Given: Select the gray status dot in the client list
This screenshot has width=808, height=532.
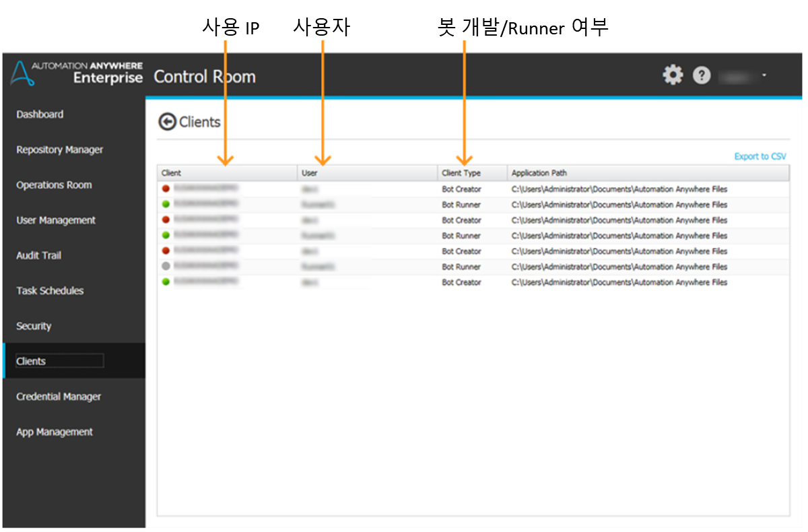Looking at the screenshot, I should tap(166, 267).
